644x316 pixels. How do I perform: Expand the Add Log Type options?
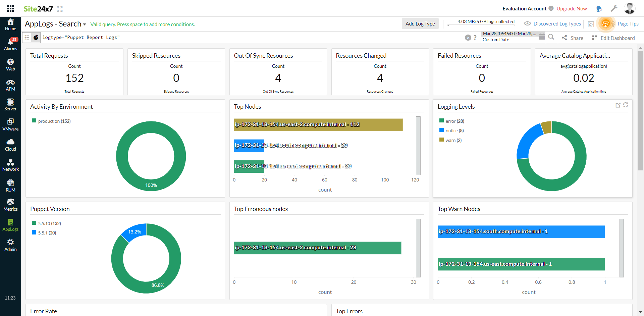420,23
